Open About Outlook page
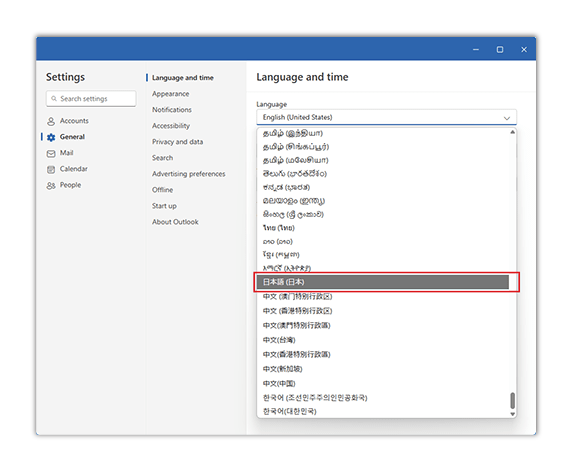Screen dimensions: 573x471 click(x=175, y=222)
